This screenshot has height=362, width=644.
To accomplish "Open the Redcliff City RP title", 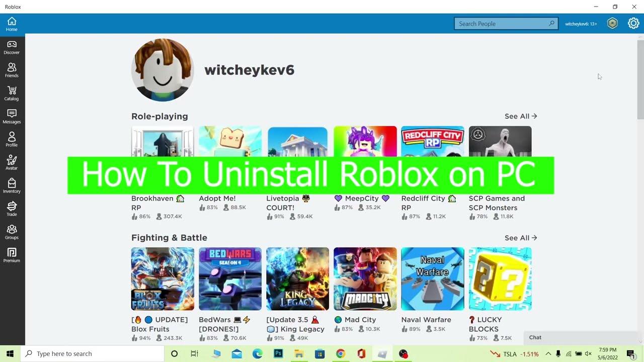I will [x=428, y=203].
